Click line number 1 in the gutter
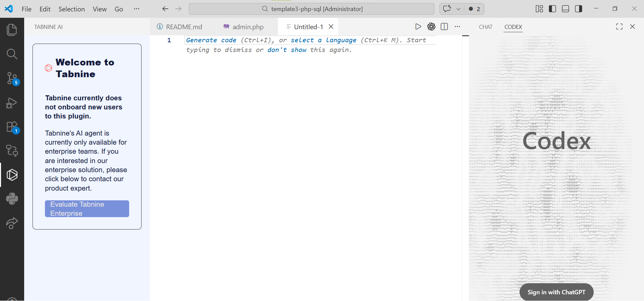The width and height of the screenshot is (644, 301). click(x=169, y=40)
